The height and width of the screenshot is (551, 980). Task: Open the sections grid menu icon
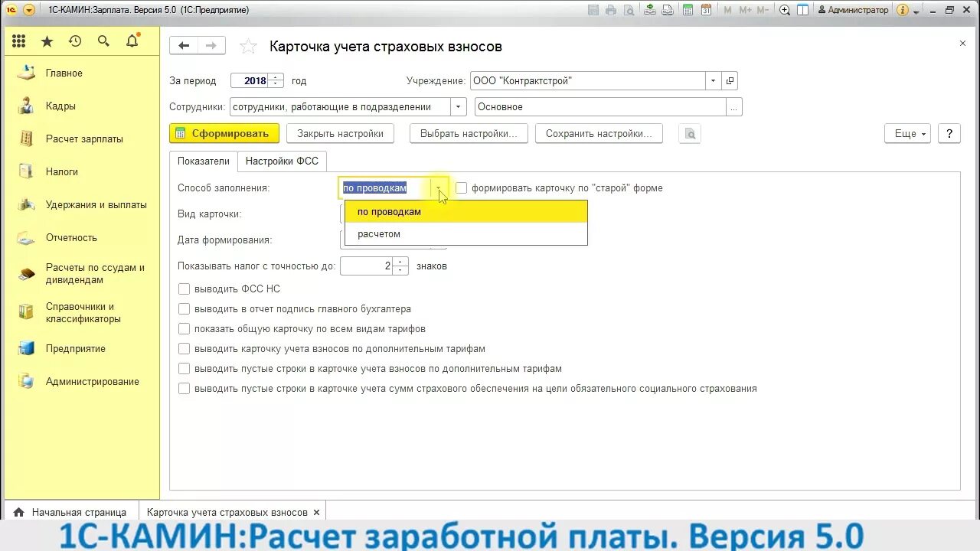(x=19, y=41)
